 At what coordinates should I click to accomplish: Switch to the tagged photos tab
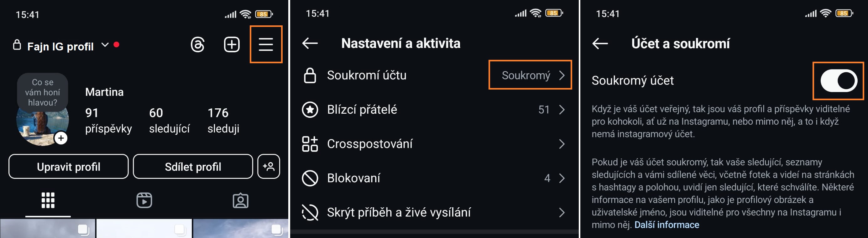tap(241, 201)
